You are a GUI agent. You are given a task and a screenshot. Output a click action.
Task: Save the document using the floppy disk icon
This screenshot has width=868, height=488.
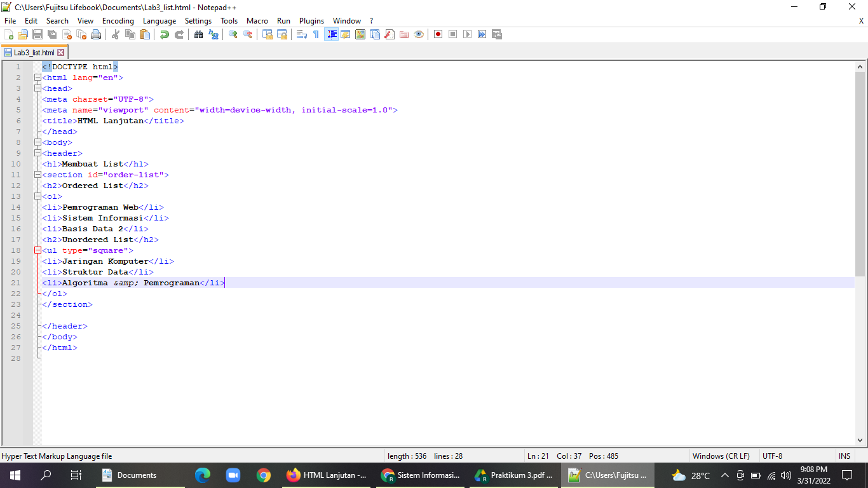click(37, 34)
